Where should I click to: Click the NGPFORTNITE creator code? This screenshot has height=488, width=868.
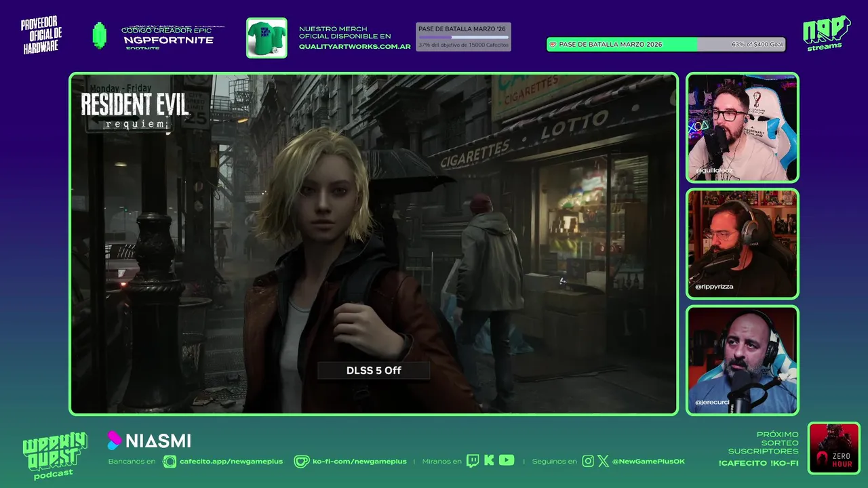(168, 40)
